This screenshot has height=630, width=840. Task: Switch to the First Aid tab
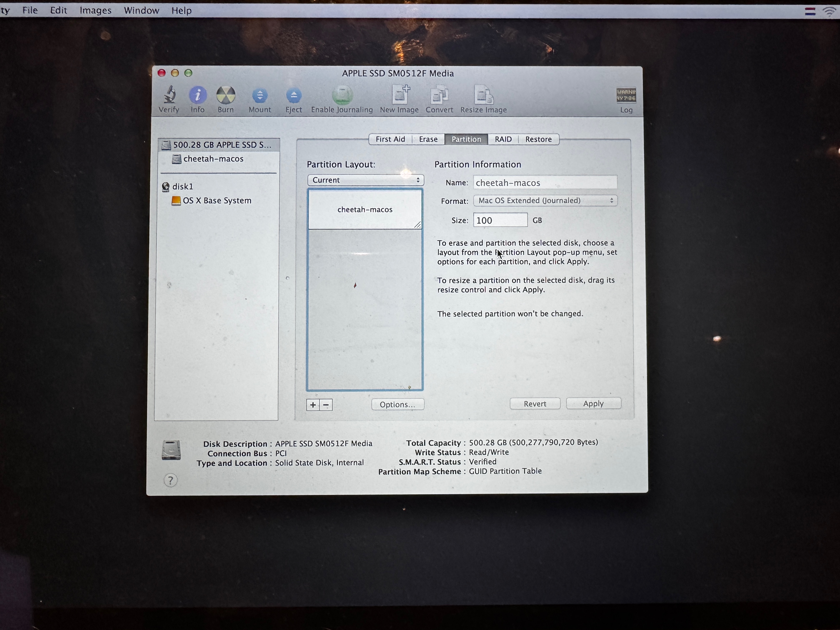(x=390, y=139)
